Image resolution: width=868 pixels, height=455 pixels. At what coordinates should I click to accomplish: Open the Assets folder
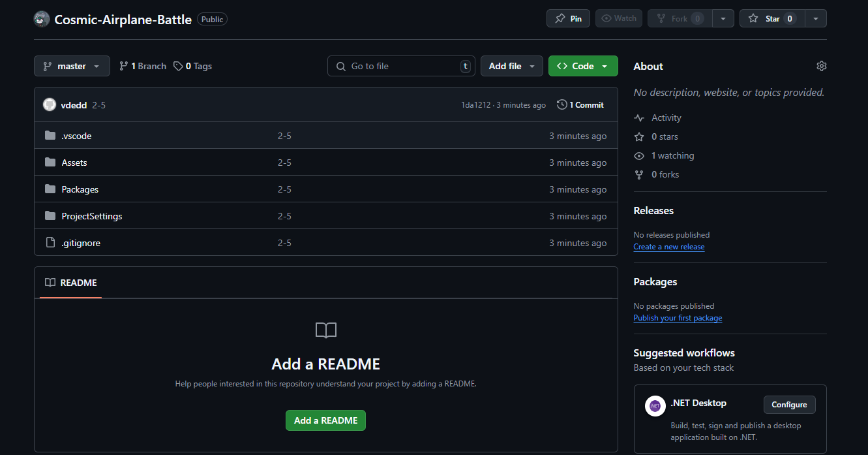coord(74,163)
